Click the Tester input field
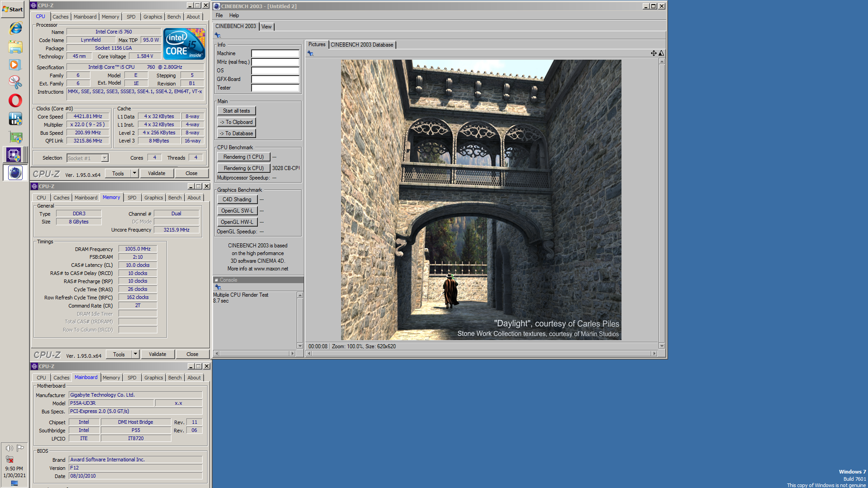This screenshot has width=868, height=488. point(275,88)
